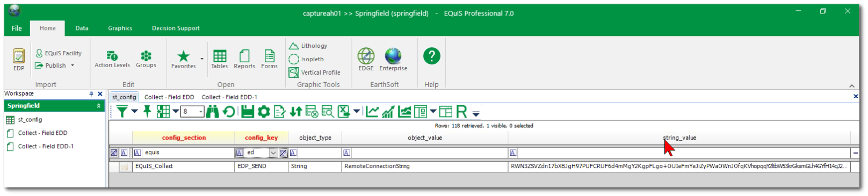Close the Workspace panel
Screen dimensions: 868x196
click(100, 93)
